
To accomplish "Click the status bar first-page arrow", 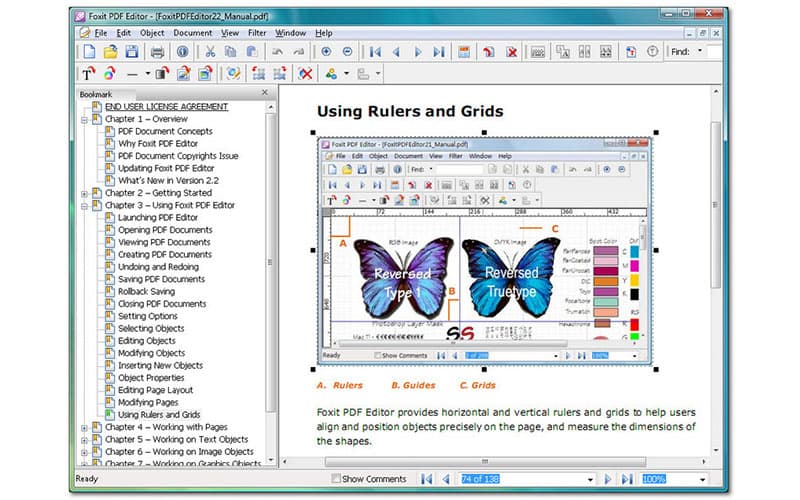I will 427,479.
